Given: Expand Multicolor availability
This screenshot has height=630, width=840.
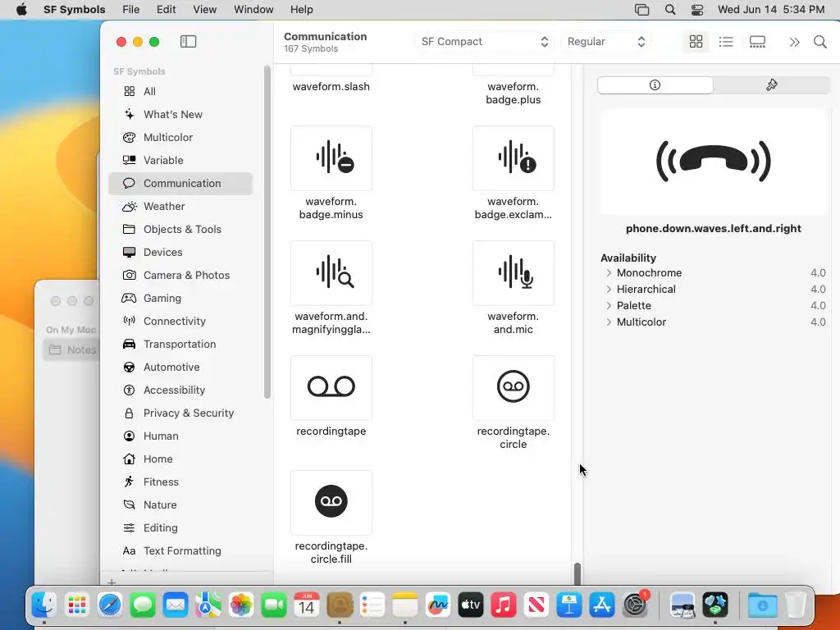Looking at the screenshot, I should (609, 322).
